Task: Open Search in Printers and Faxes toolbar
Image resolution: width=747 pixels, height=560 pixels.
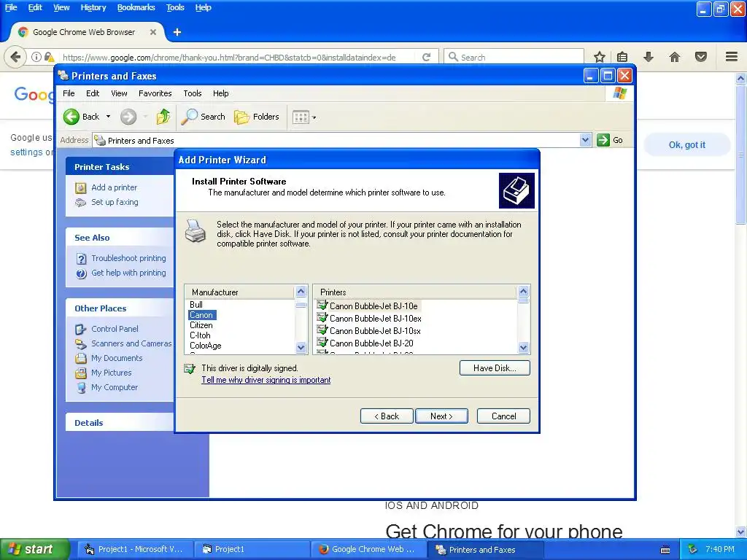Action: tap(204, 117)
